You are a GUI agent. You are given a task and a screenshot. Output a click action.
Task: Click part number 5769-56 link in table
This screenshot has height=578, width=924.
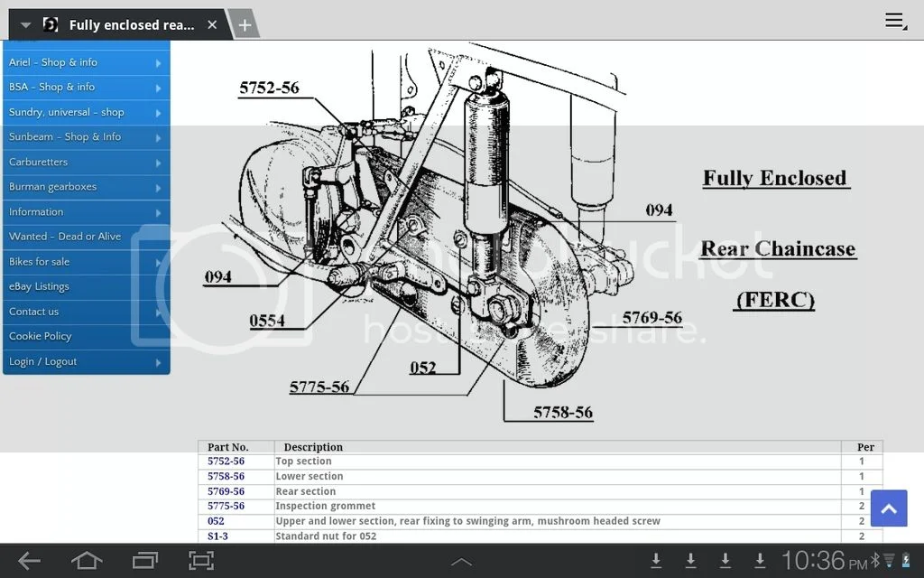tap(226, 491)
